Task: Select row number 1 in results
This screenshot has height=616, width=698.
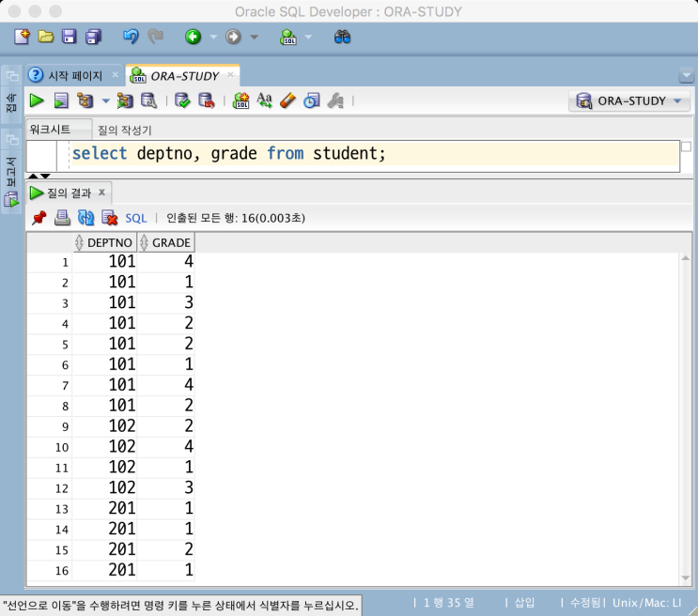Action: click(50, 262)
